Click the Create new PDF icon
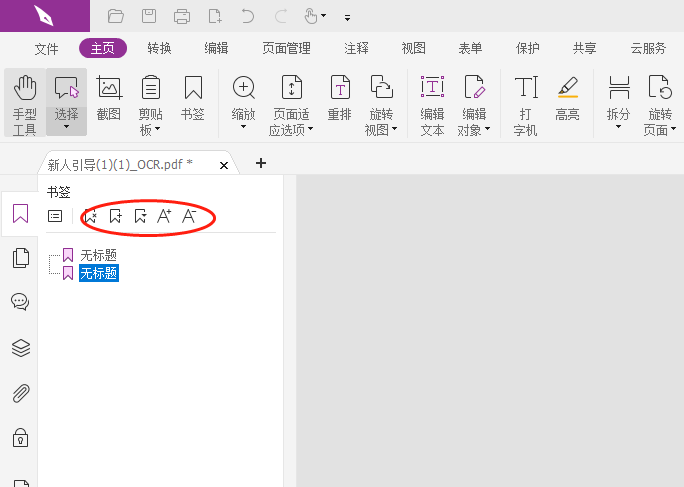This screenshot has height=487, width=684. (x=215, y=17)
